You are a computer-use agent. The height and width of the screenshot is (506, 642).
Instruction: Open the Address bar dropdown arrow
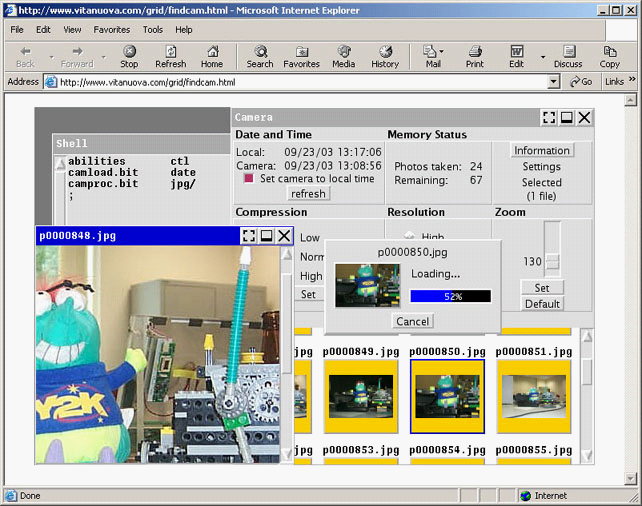(x=554, y=82)
